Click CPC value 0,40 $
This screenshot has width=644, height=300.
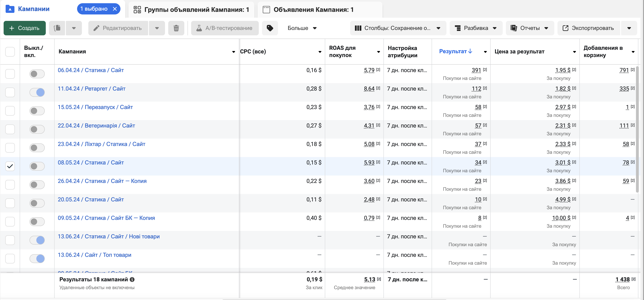(x=314, y=218)
